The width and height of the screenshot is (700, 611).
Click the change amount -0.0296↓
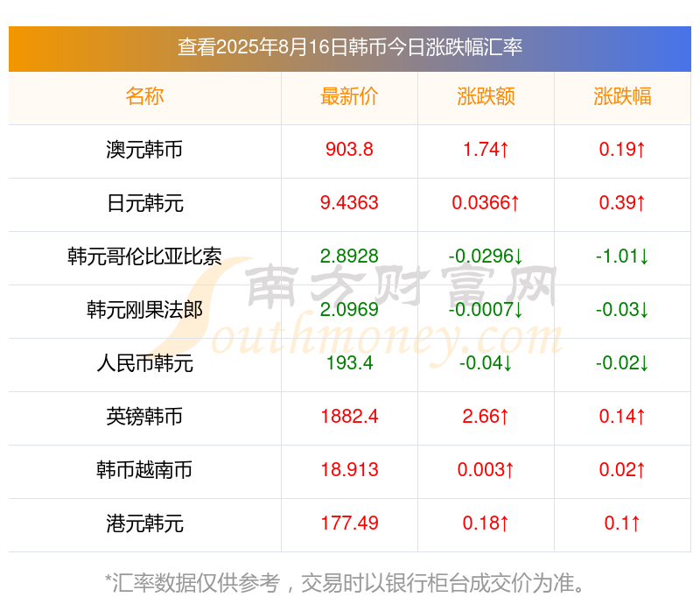click(x=486, y=256)
